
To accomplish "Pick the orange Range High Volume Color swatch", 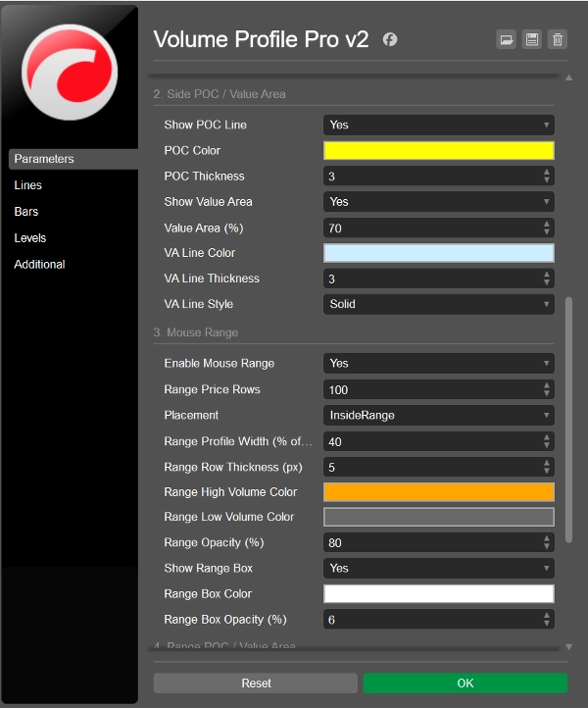I will 439,492.
